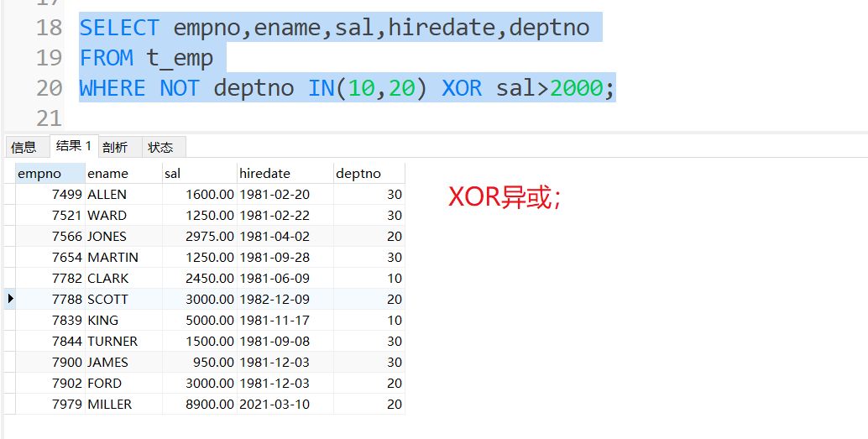Click the XOR keyword on line 20
Viewport: 868px width, 439px height.
tap(463, 88)
